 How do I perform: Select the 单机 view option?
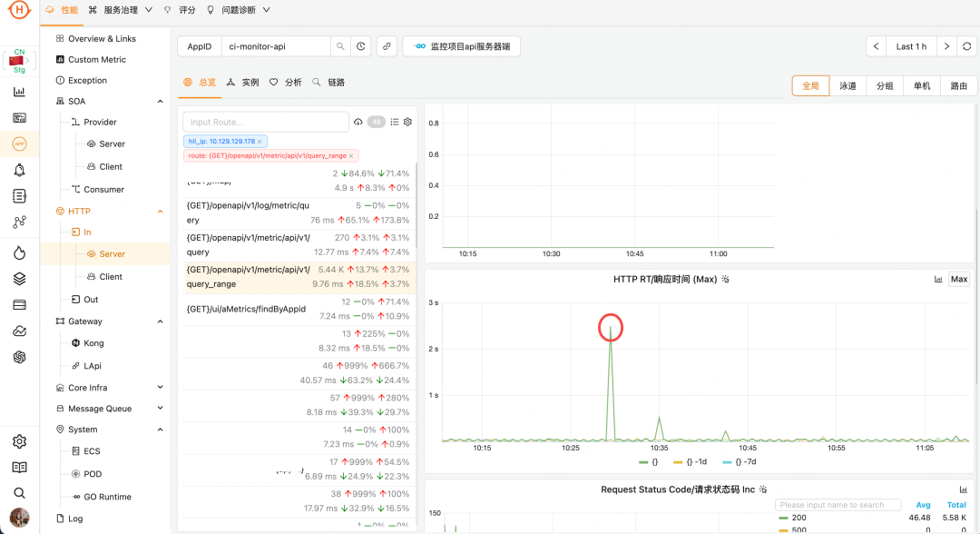pyautogui.click(x=922, y=85)
